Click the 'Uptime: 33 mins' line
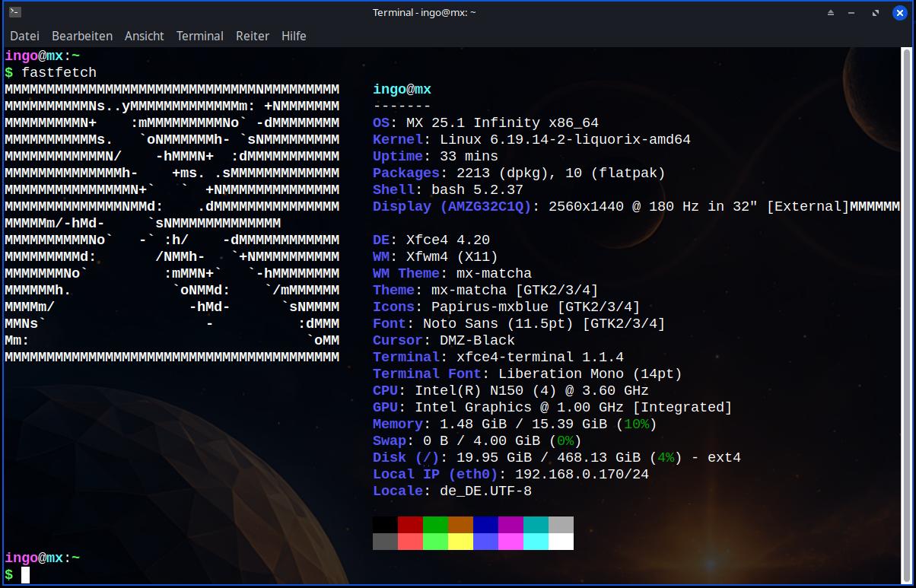 coord(435,156)
